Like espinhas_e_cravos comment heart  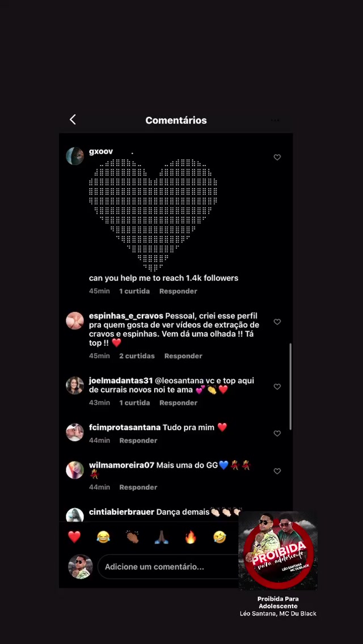tap(277, 322)
